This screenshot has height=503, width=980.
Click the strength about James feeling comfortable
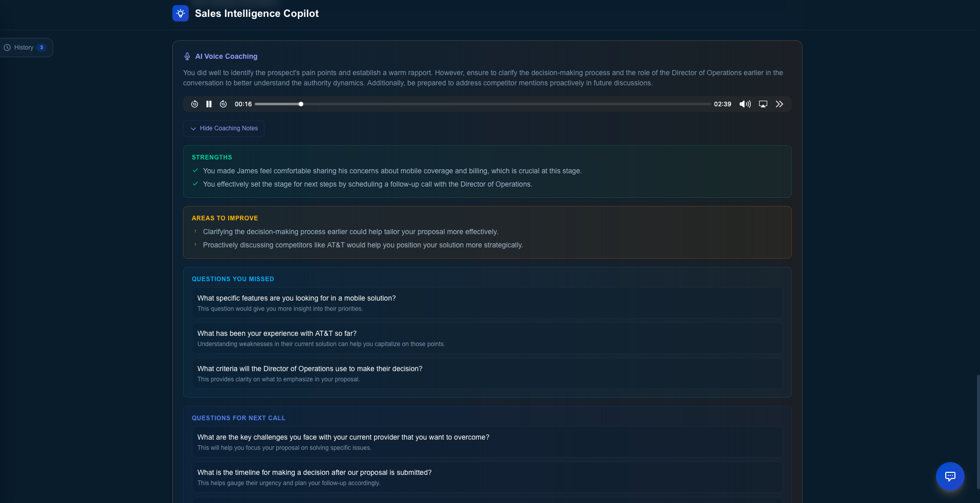[392, 171]
